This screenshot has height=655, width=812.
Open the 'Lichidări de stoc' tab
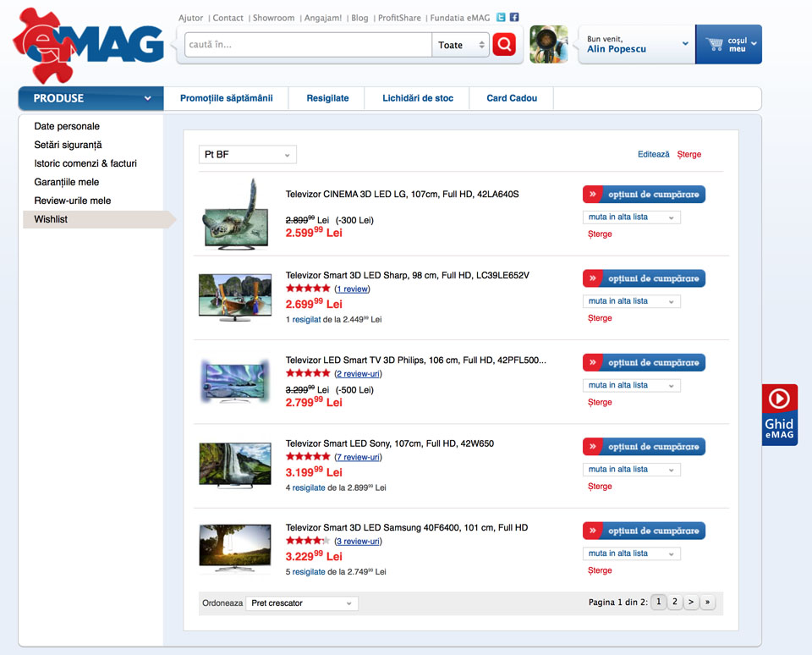[x=417, y=98]
